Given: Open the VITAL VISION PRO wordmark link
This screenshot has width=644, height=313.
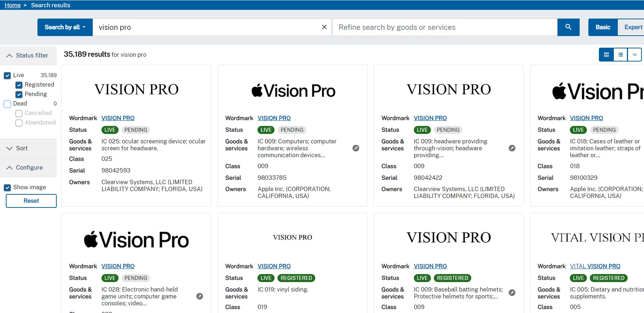Looking at the screenshot, I should 595,266.
